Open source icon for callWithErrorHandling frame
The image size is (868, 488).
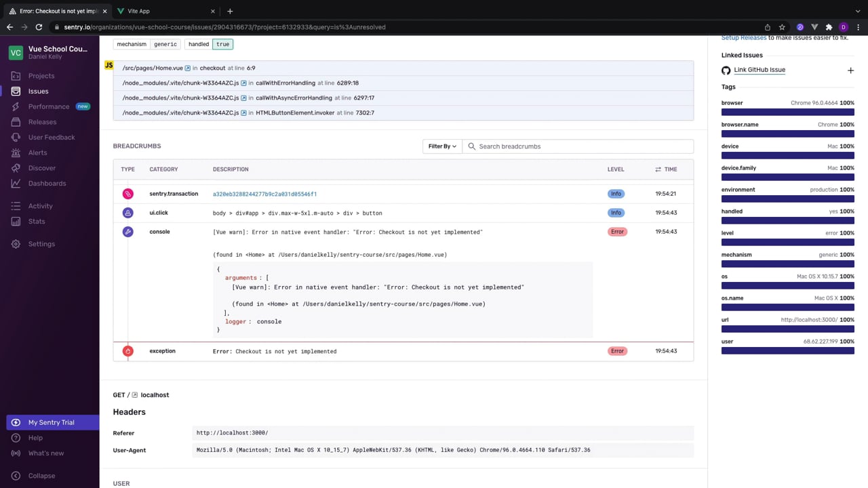pyautogui.click(x=243, y=83)
